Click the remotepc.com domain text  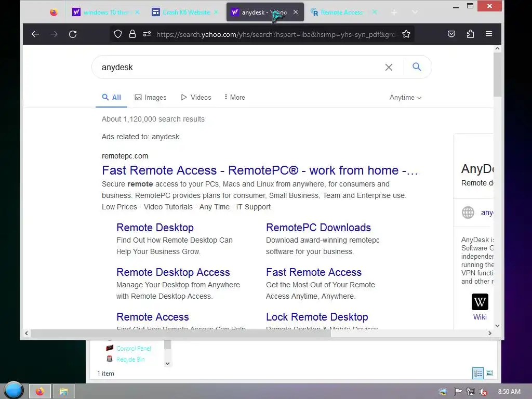(x=125, y=156)
